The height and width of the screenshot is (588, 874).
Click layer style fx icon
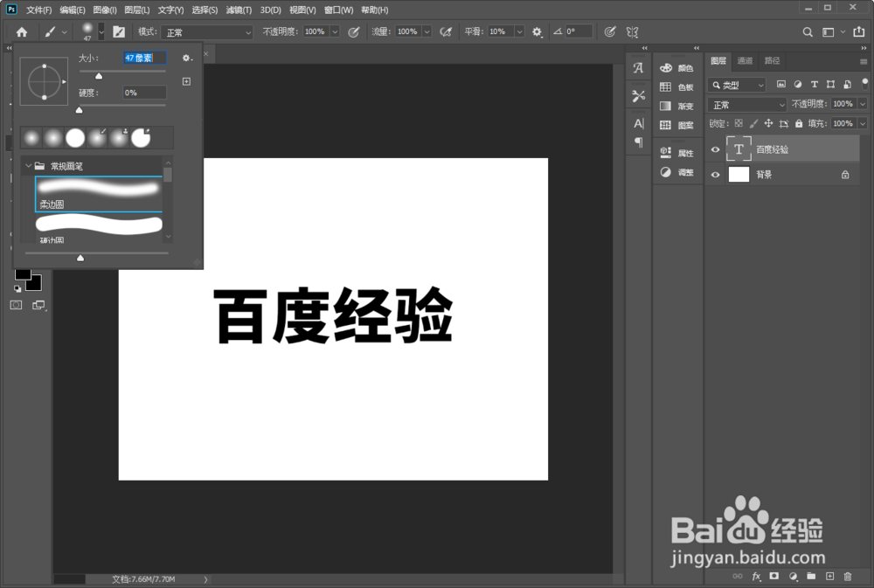click(756, 577)
